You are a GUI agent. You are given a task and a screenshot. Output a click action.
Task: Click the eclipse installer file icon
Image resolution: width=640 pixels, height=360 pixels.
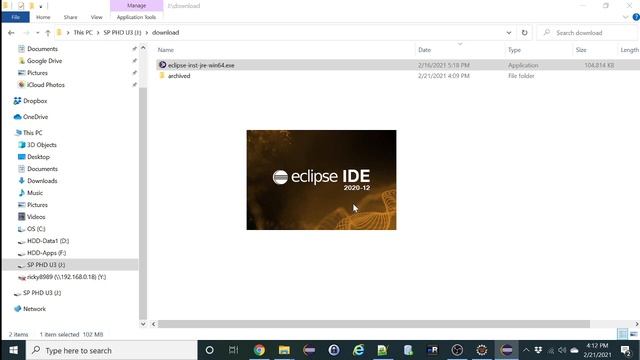click(x=162, y=65)
